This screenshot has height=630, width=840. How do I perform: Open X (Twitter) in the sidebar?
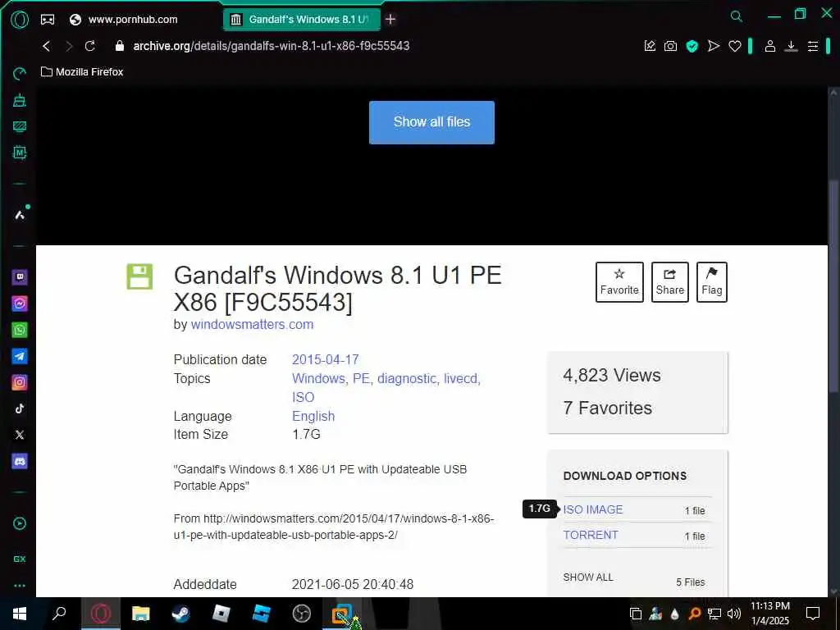20,435
